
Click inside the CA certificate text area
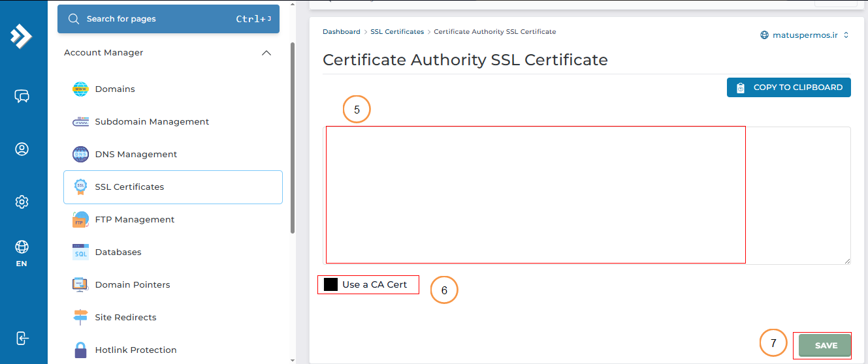[x=588, y=195]
